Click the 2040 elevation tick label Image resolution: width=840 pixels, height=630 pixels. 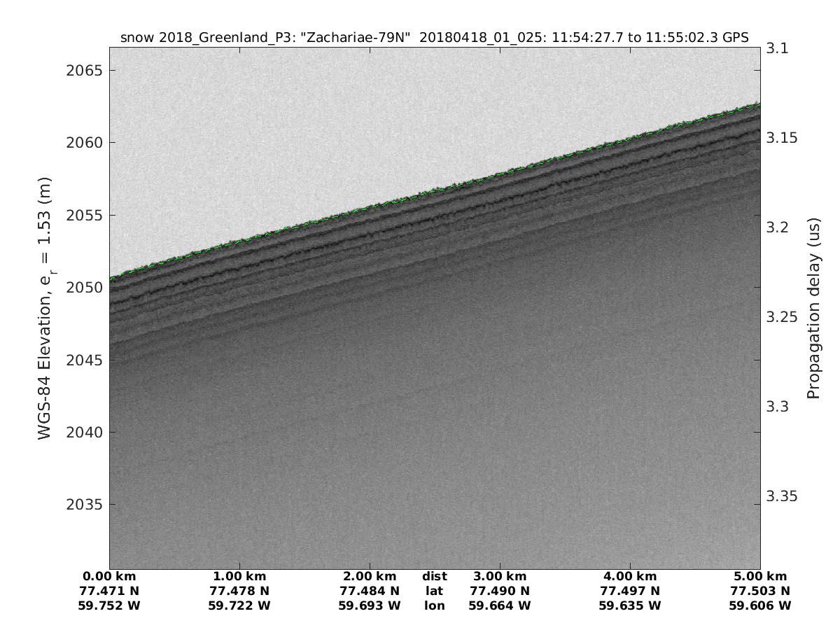(x=83, y=432)
